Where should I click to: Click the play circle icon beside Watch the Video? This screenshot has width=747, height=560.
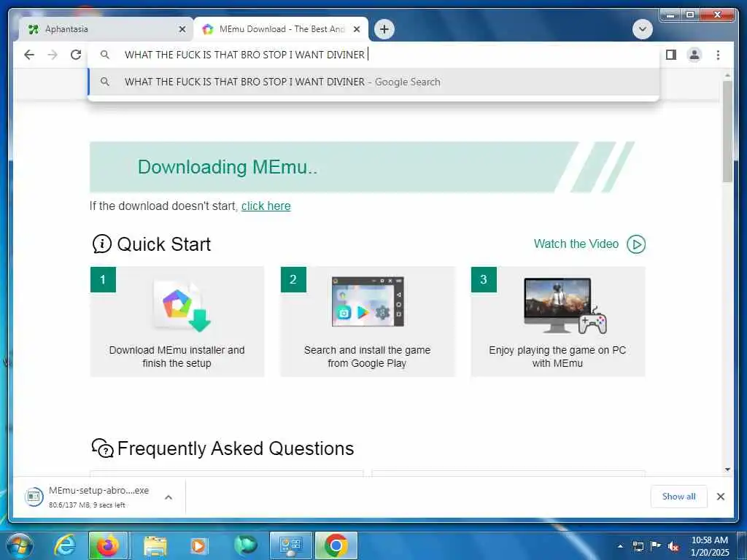pyautogui.click(x=636, y=244)
